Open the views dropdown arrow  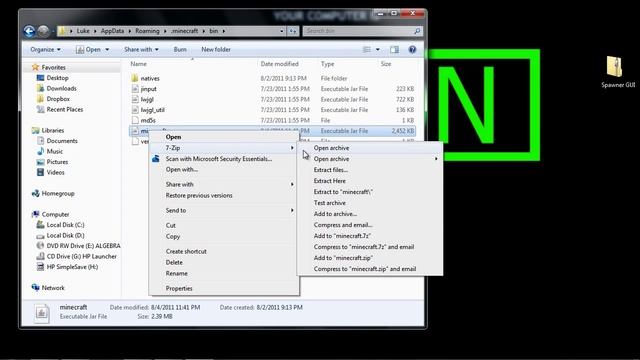click(x=378, y=49)
